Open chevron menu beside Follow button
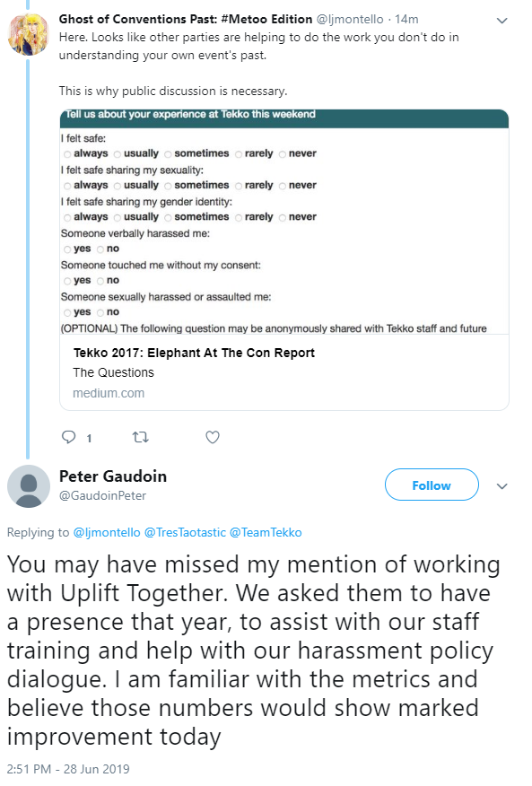 click(501, 486)
